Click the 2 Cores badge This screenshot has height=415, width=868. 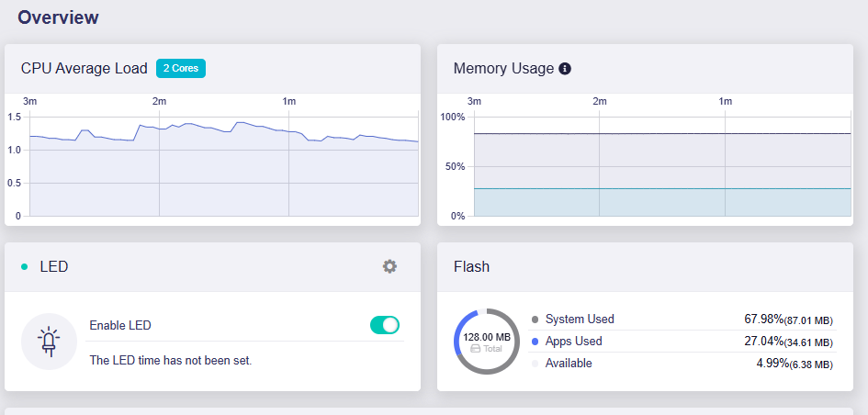coord(181,68)
